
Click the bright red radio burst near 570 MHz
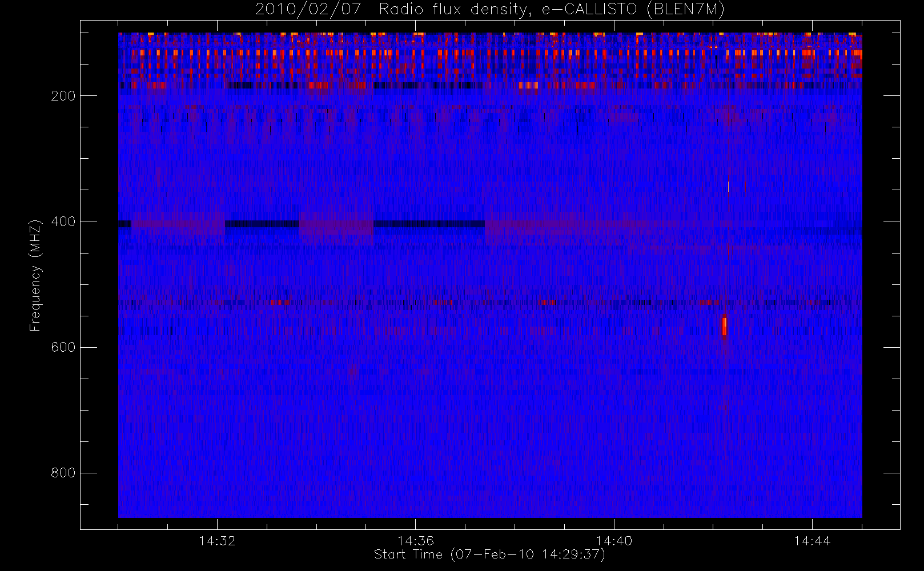tap(724, 326)
